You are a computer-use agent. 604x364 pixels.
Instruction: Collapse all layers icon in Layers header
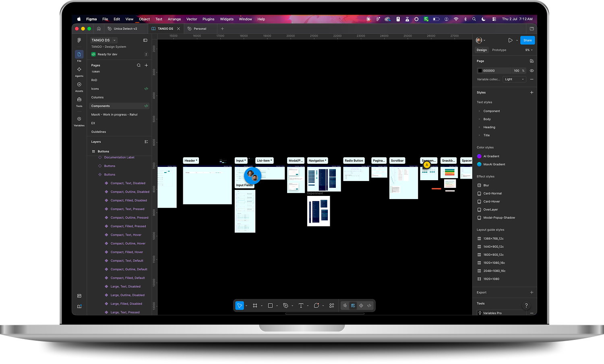pyautogui.click(x=146, y=142)
